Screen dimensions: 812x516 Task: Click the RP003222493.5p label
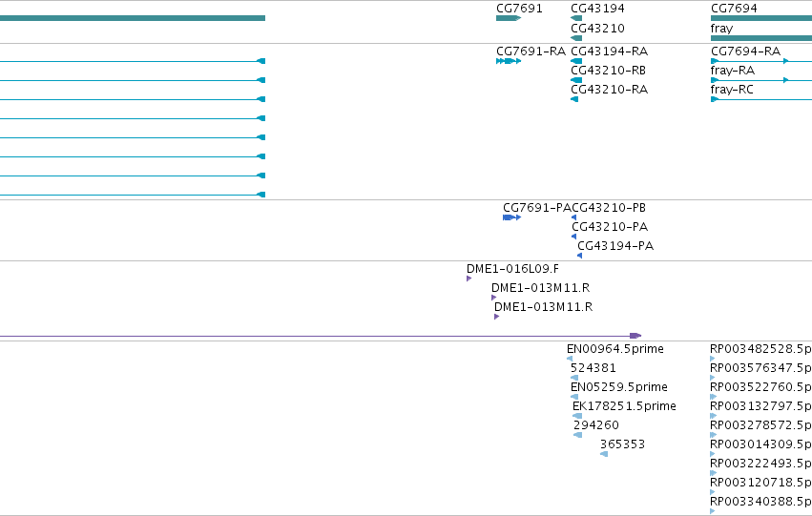pyautogui.click(x=760, y=464)
